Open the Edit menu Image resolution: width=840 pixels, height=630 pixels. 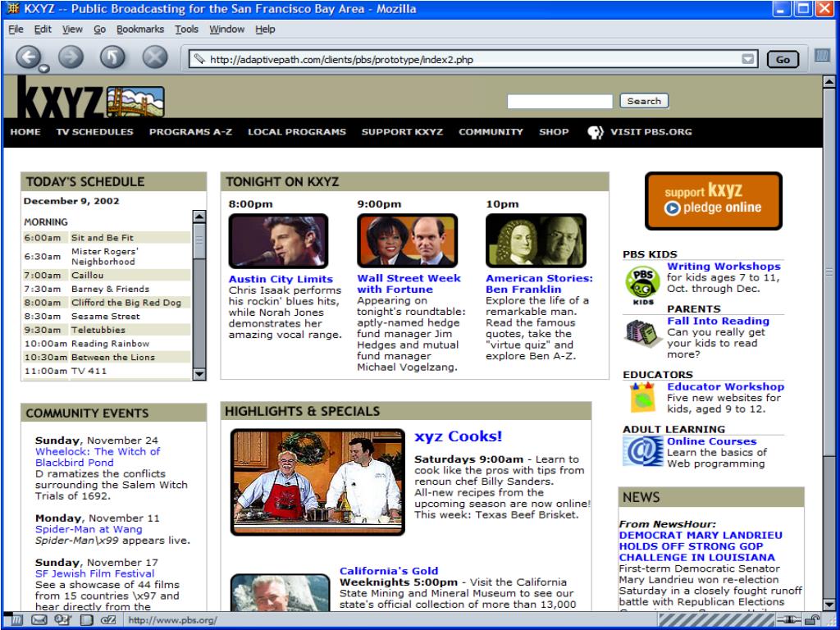pos(43,30)
